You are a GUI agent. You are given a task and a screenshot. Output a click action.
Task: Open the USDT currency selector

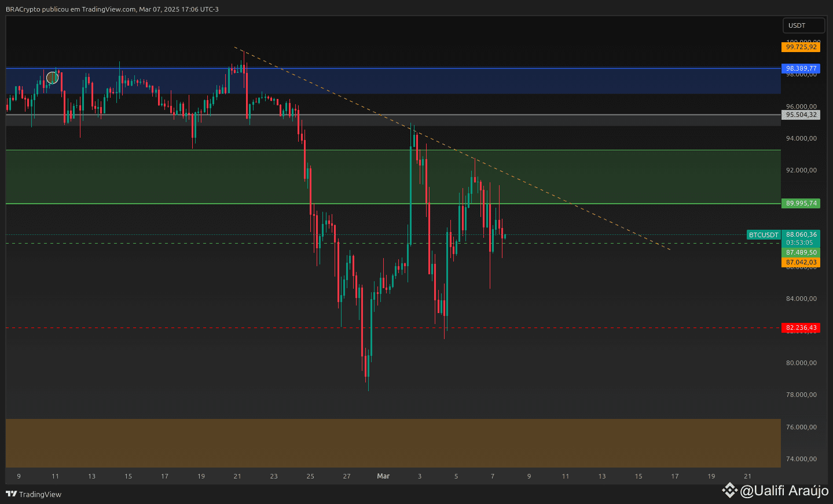[803, 25]
